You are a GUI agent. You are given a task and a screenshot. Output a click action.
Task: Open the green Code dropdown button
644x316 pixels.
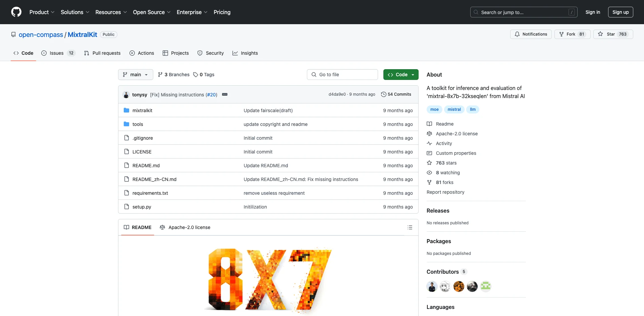point(401,75)
